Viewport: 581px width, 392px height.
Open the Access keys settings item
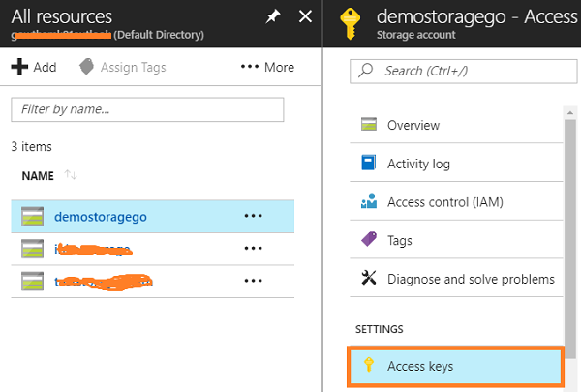point(420,366)
